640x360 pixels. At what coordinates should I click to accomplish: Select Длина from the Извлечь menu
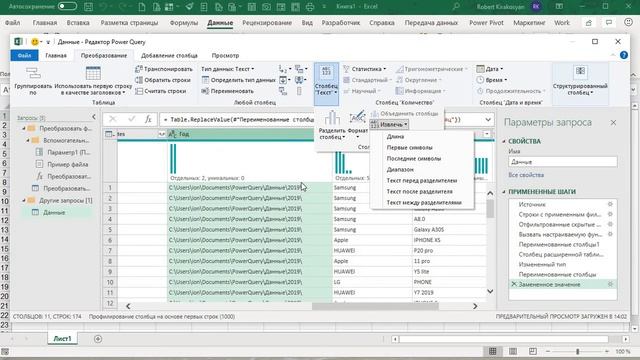click(395, 136)
